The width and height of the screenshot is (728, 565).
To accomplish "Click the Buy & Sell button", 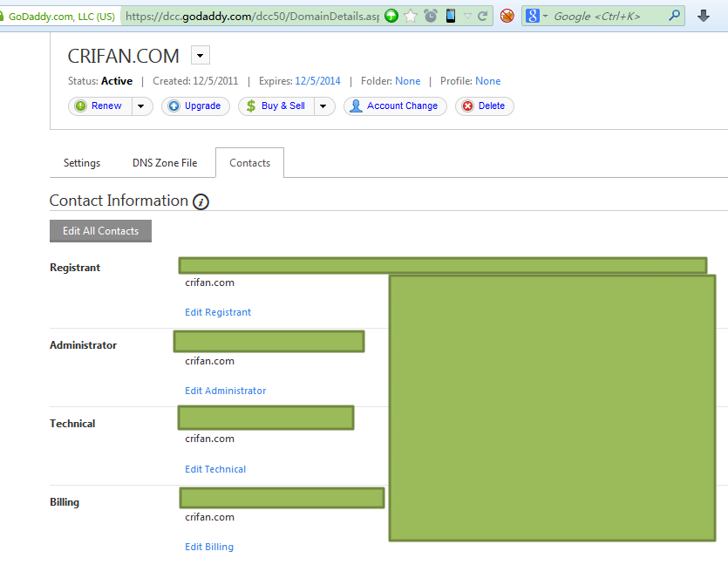I will point(276,106).
